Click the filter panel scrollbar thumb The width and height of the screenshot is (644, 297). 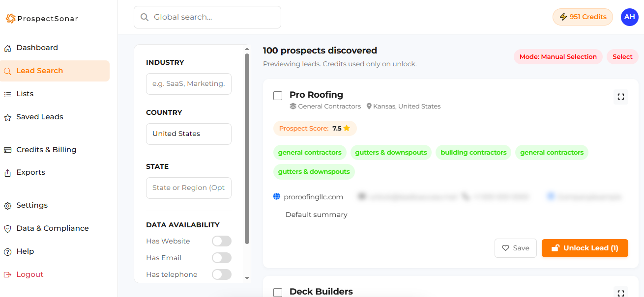247,147
